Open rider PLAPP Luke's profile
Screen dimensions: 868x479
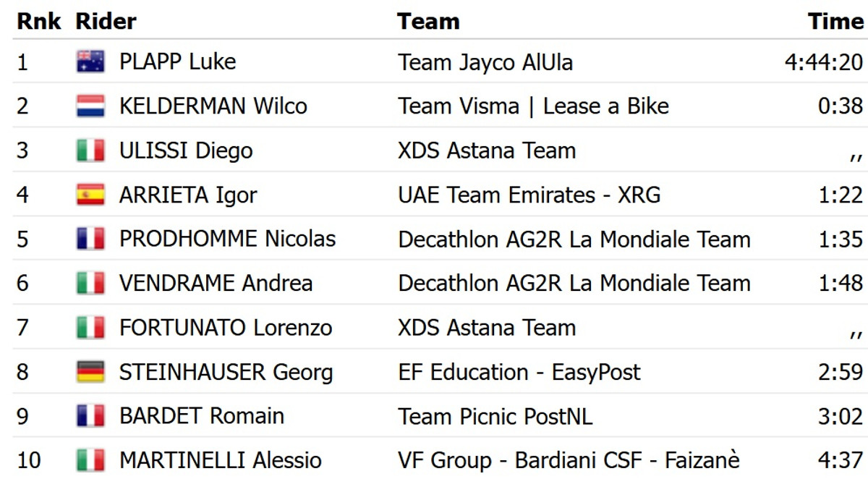(x=177, y=62)
